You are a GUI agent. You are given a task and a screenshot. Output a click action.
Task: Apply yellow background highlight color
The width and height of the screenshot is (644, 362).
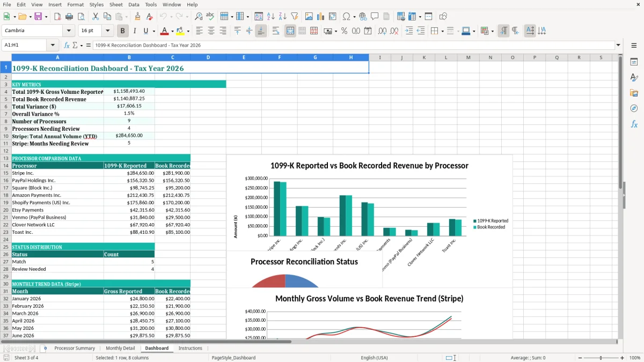coord(180,31)
